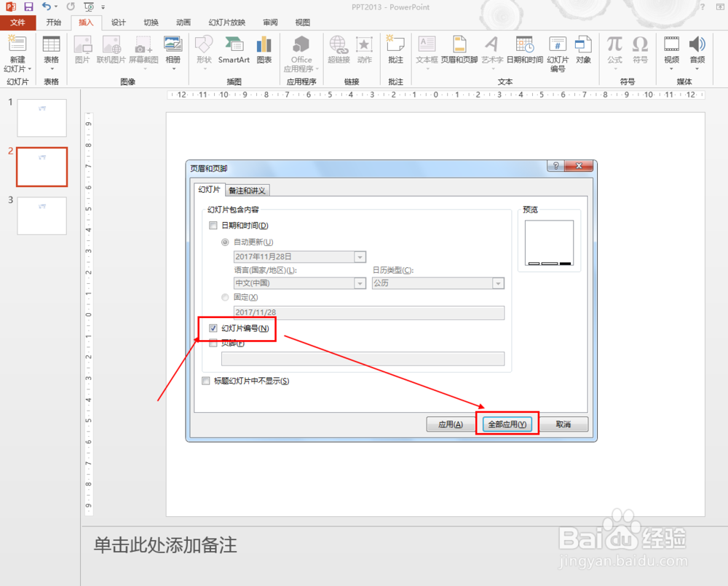
Task: Open customize quick access toolbar dropdown
Action: click(103, 7)
